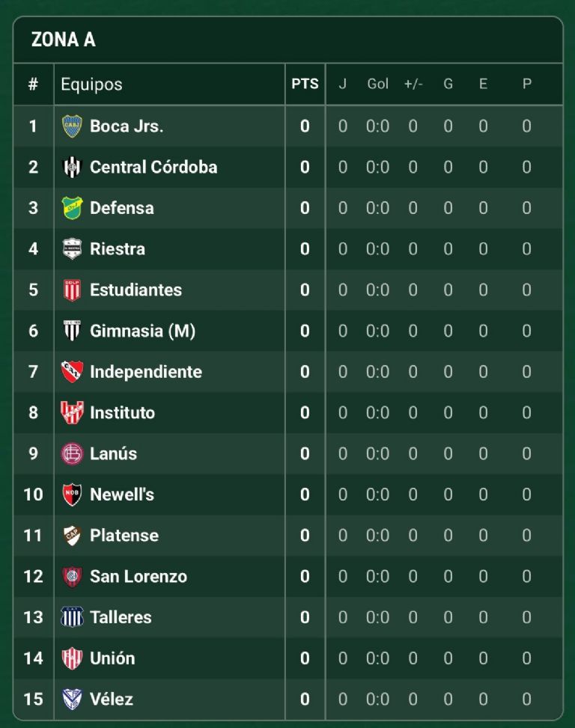This screenshot has height=728, width=575.
Task: Click the Boca Jrs. points value
Action: [x=305, y=126]
